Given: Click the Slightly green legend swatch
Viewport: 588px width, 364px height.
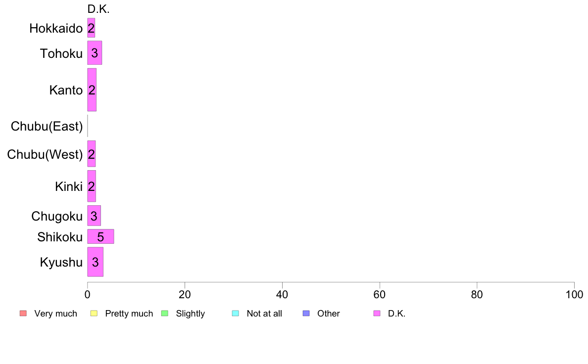Looking at the screenshot, I should point(165,314).
